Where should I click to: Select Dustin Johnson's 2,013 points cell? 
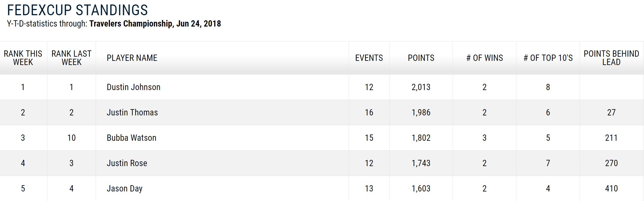pos(421,87)
